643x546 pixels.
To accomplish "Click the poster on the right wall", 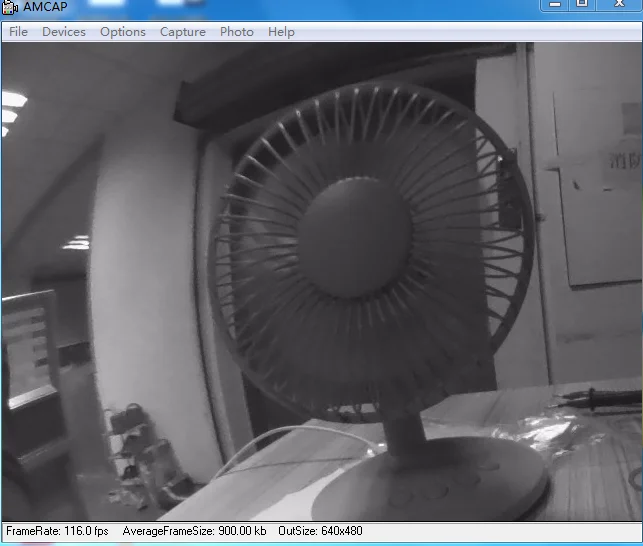I will coord(600,190).
